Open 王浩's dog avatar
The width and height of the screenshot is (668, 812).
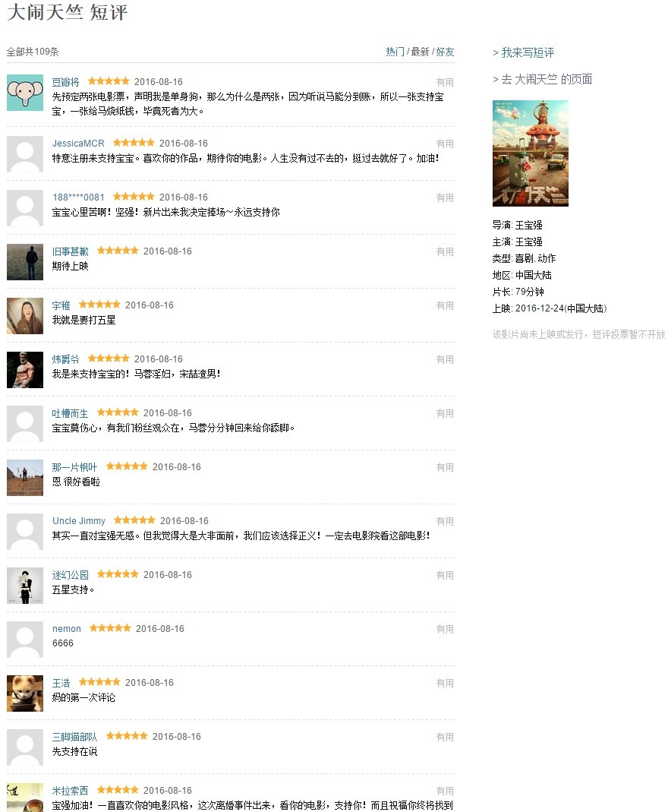click(x=25, y=694)
